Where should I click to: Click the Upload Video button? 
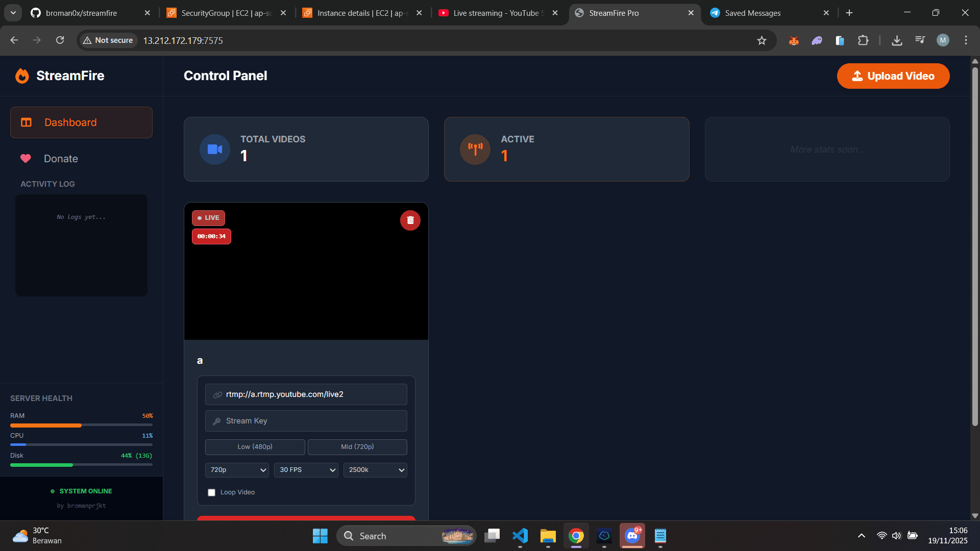893,76
